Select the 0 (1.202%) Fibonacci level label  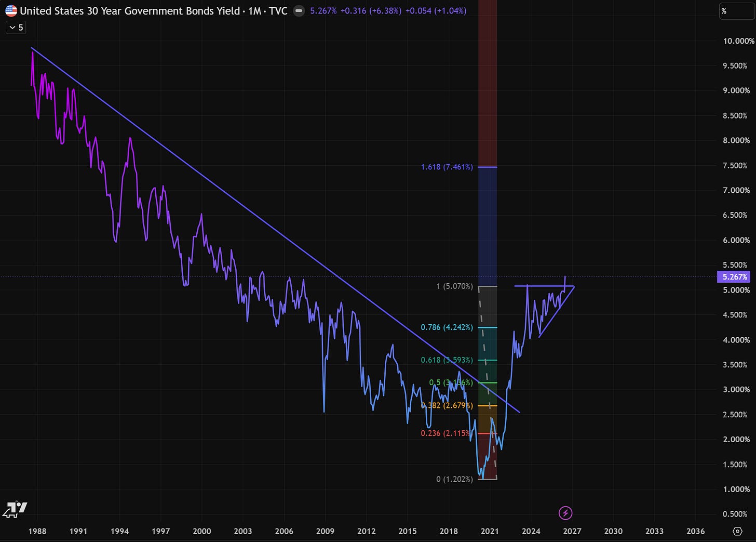(x=455, y=479)
